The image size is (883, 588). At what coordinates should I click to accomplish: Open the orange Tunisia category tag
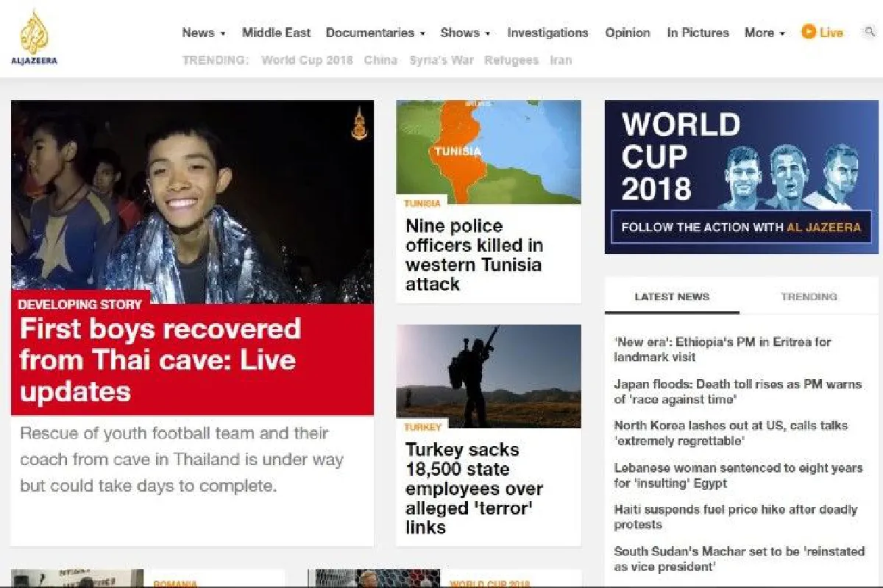pos(422,203)
